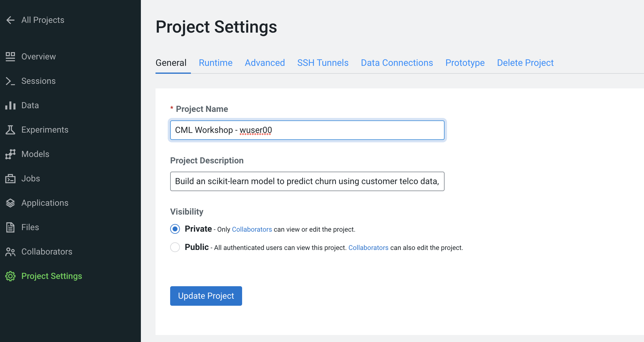Click the back arrow beside All Projects
644x342 pixels.
[10, 20]
